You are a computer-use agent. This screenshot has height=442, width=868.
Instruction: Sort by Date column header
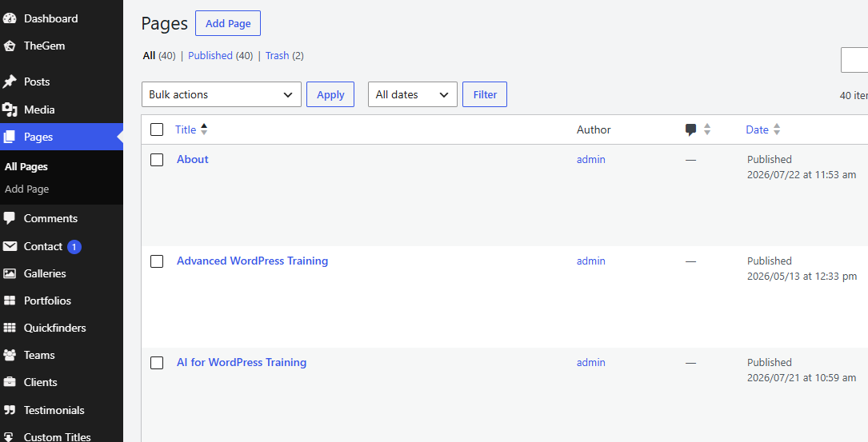click(757, 129)
